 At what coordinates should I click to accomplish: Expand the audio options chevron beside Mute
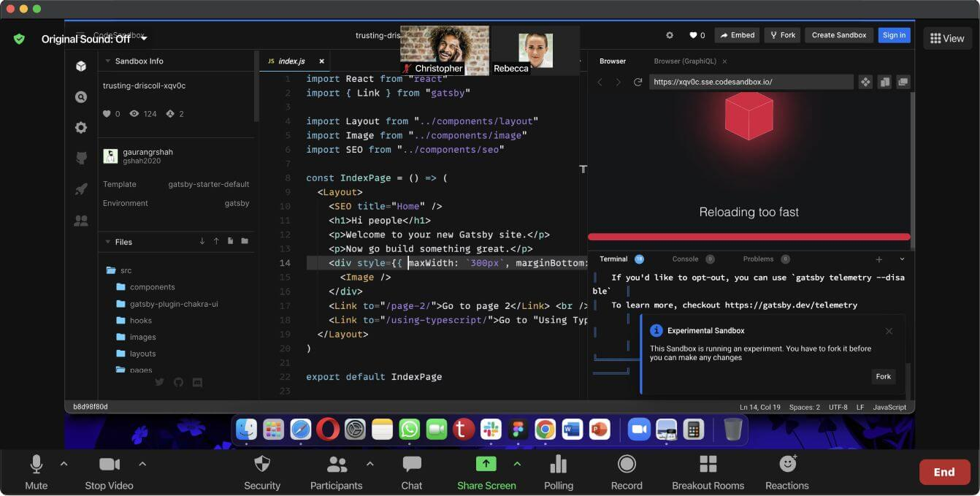(x=64, y=464)
